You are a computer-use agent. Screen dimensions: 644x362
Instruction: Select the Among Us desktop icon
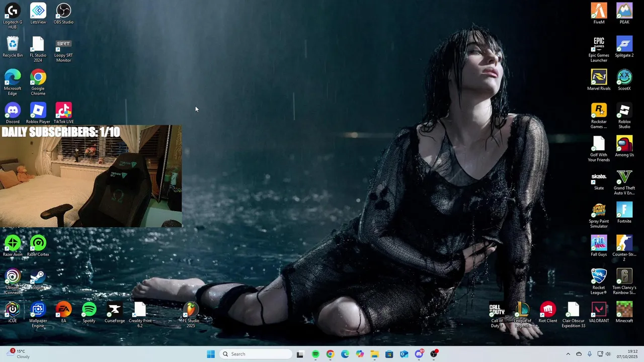click(624, 147)
